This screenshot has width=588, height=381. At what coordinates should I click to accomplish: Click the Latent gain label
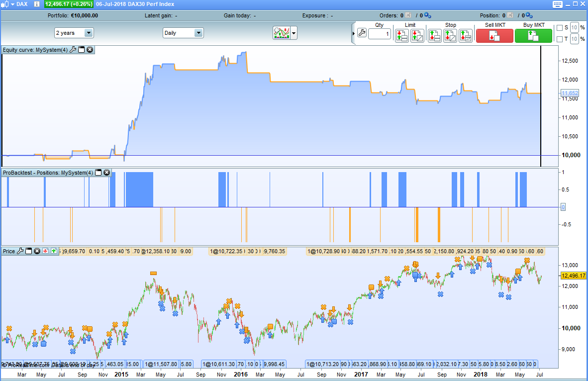[159, 15]
